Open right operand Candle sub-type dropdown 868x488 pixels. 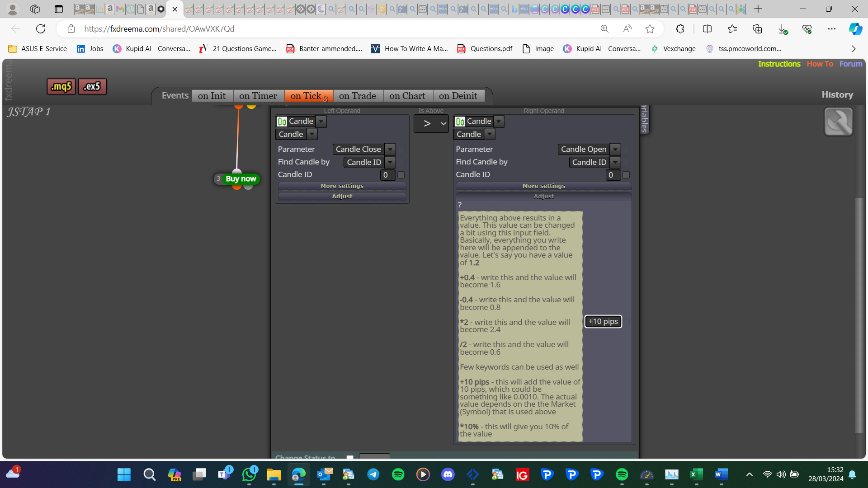(490, 134)
